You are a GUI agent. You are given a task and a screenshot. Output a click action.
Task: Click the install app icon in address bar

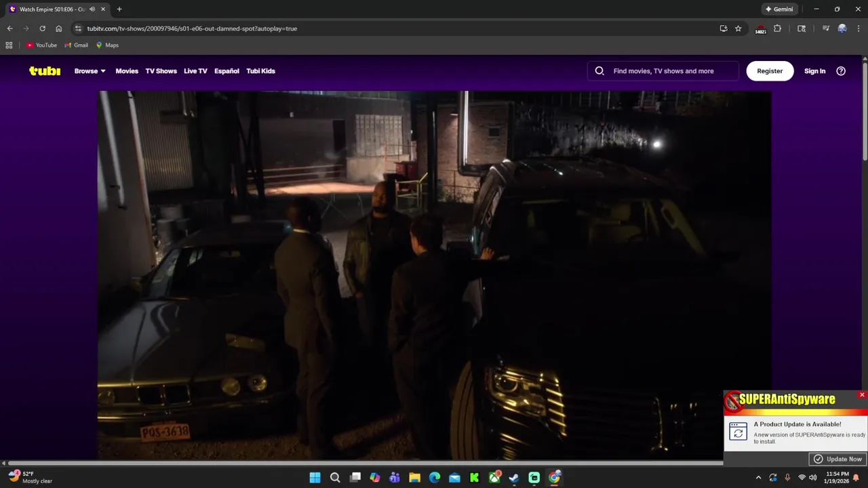[x=724, y=28]
